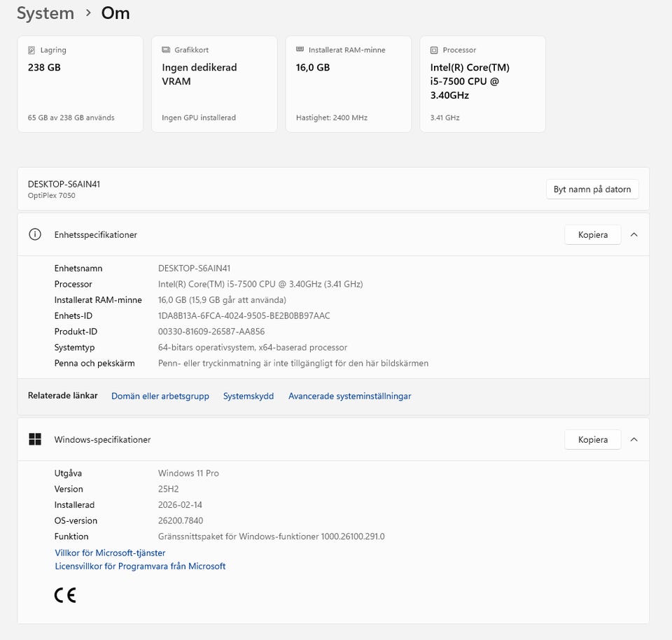Click the Processor chip icon
The height and width of the screenshot is (640, 672).
pyautogui.click(x=434, y=50)
